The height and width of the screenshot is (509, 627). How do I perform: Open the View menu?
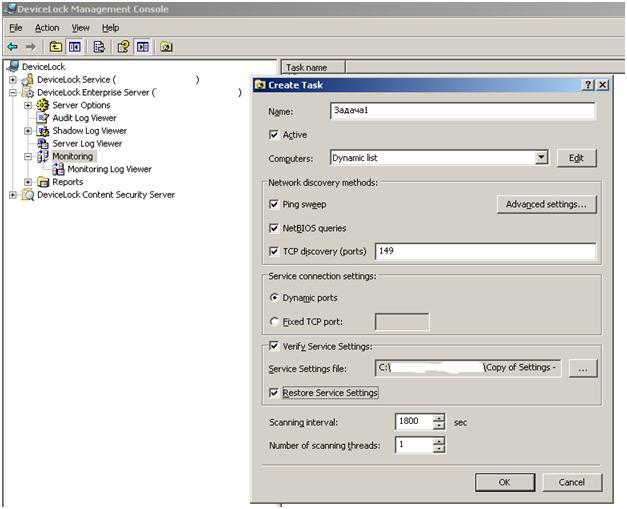pyautogui.click(x=80, y=28)
